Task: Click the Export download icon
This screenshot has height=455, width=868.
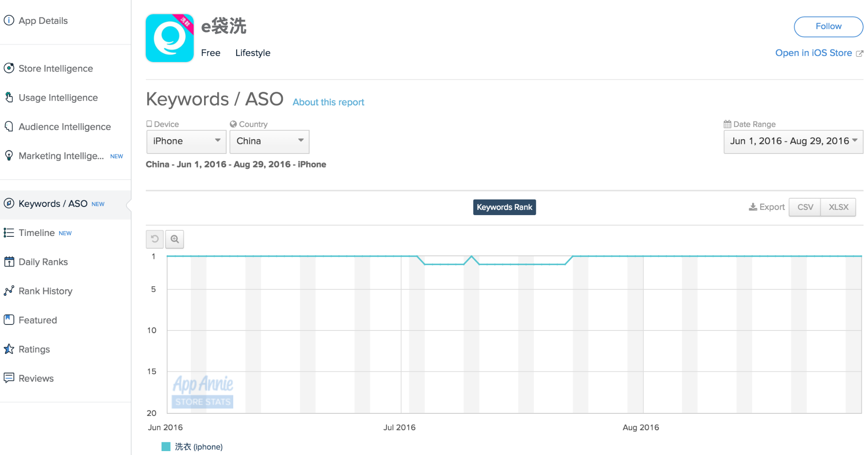Action: (x=753, y=207)
